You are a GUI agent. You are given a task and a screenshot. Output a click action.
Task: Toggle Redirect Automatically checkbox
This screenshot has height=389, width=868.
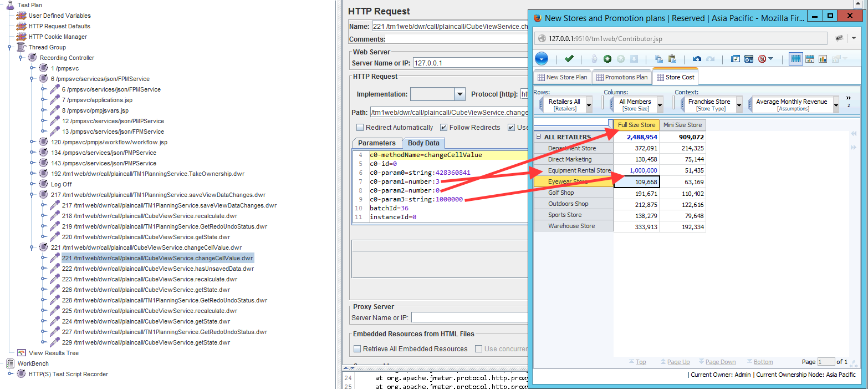point(360,128)
